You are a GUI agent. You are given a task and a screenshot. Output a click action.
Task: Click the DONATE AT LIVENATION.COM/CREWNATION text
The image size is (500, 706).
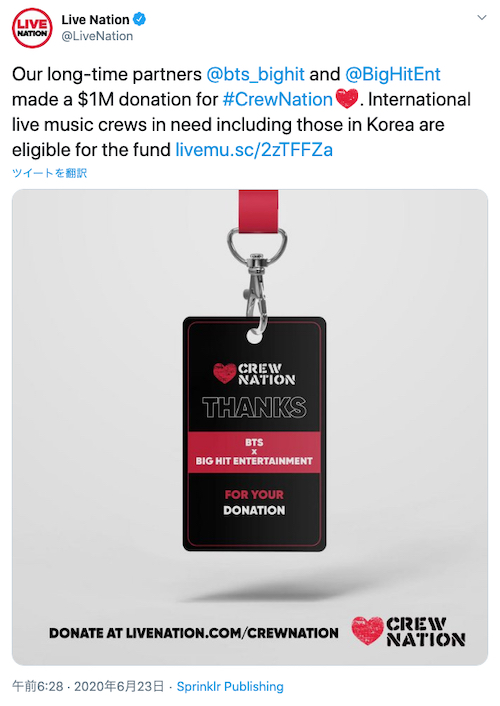tap(194, 633)
